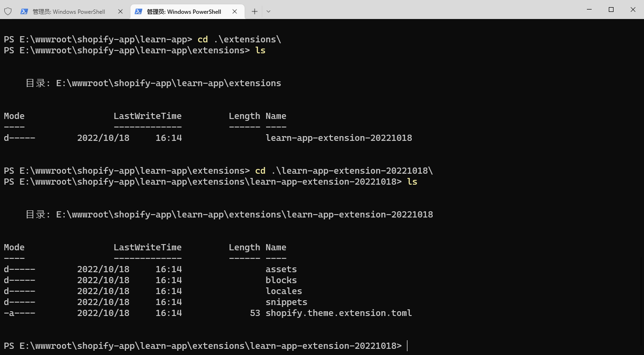Click the assets directory name in the listing
Screen dimensions: 644x355
(x=281, y=269)
